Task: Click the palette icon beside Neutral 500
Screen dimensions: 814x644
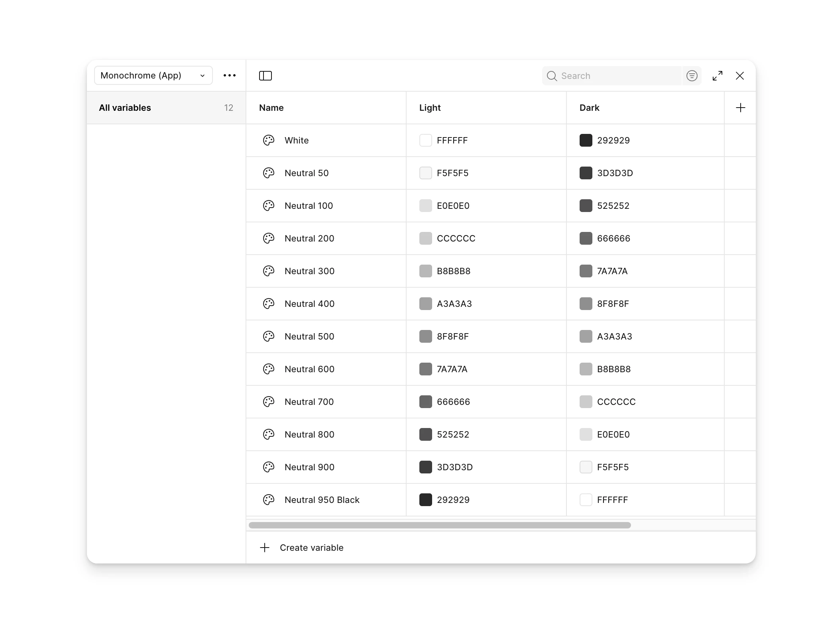Action: pyautogui.click(x=269, y=336)
